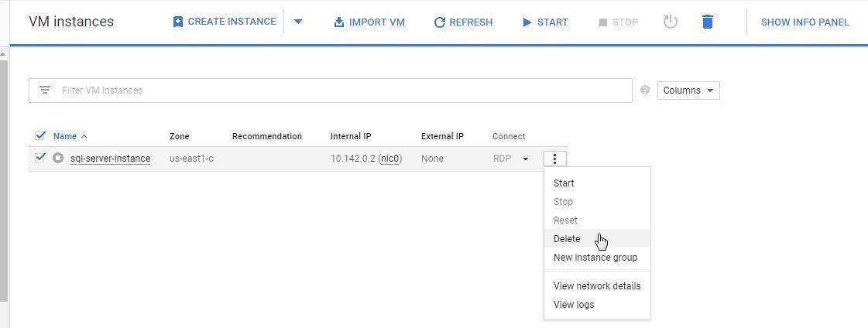This screenshot has height=328, width=868.
Task: Toggle the select-all checkbox in header
Action: coord(40,136)
